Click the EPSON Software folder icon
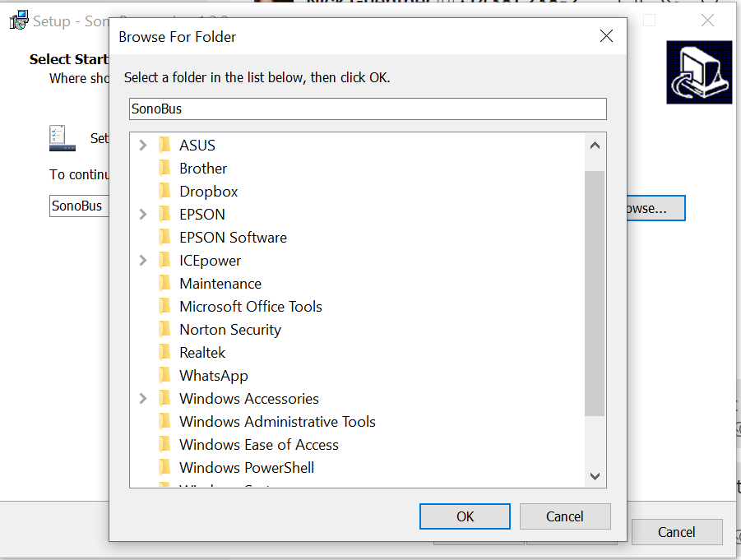 pyautogui.click(x=164, y=237)
